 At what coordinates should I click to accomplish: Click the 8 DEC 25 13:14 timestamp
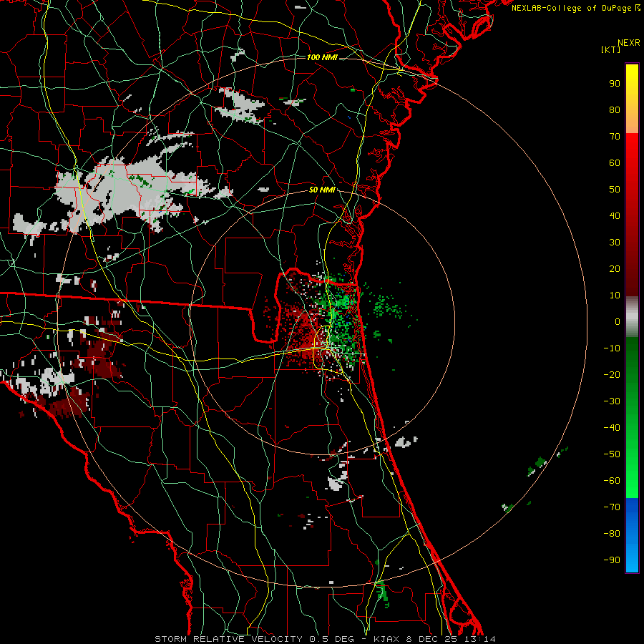pos(452,639)
